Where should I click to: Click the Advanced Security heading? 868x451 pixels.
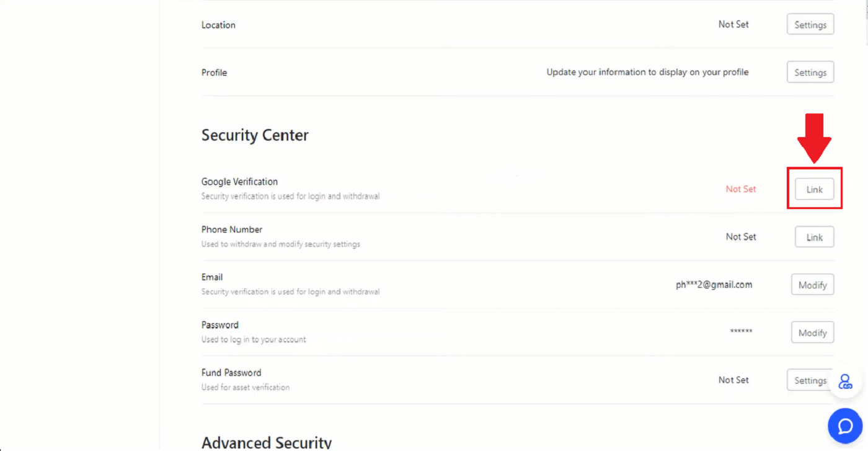click(267, 442)
